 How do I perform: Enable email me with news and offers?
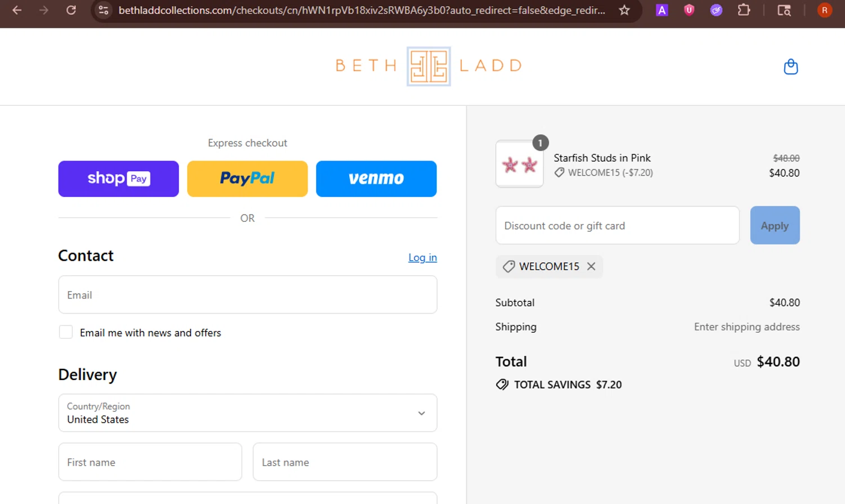[x=66, y=332]
